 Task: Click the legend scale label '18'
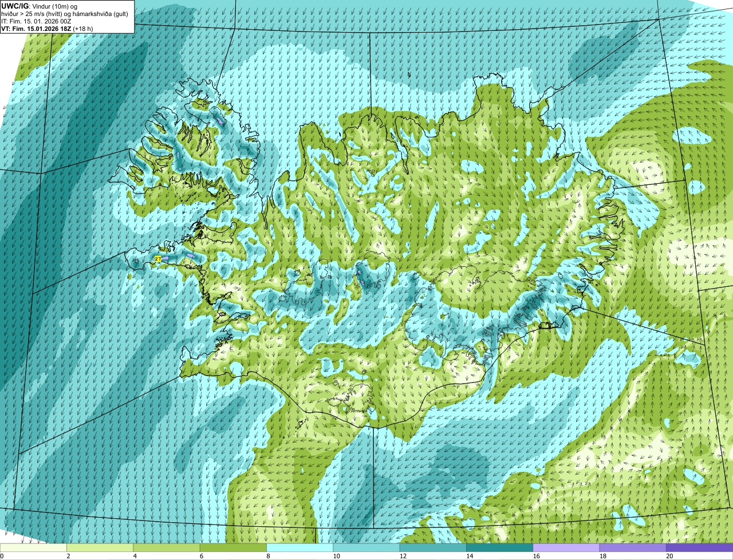(602, 556)
